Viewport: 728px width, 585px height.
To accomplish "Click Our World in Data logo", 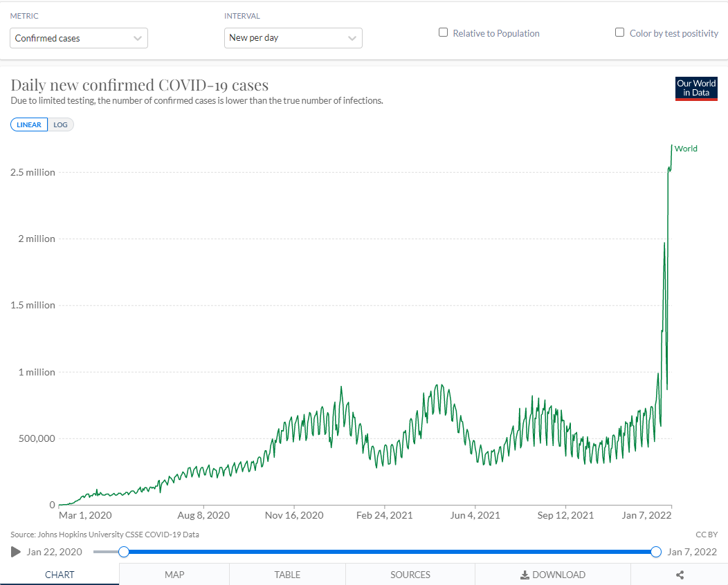I will [696, 88].
